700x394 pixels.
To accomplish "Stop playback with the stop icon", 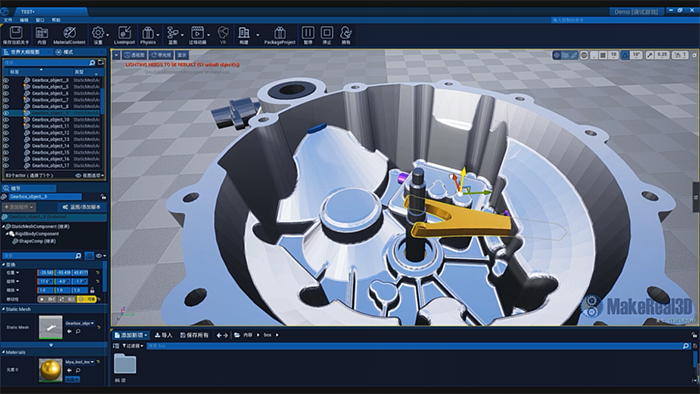I will click(327, 35).
